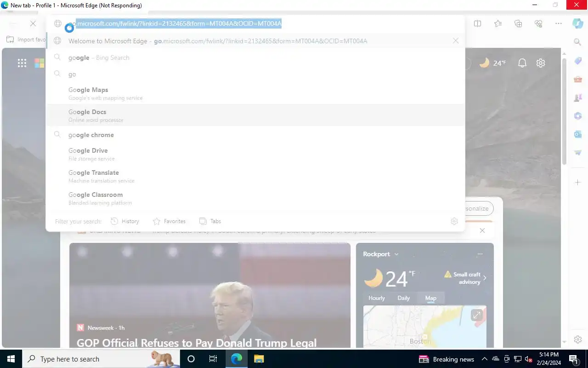
Task: Open sidebar settings gear at bottom
Action: (578, 339)
